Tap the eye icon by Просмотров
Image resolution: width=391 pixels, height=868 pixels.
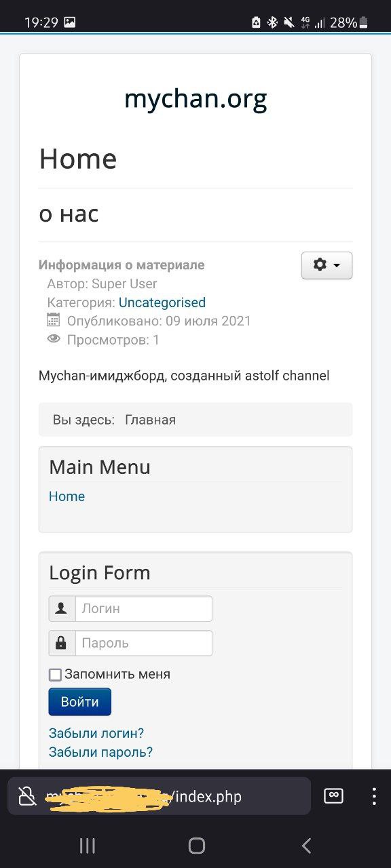coord(54,339)
